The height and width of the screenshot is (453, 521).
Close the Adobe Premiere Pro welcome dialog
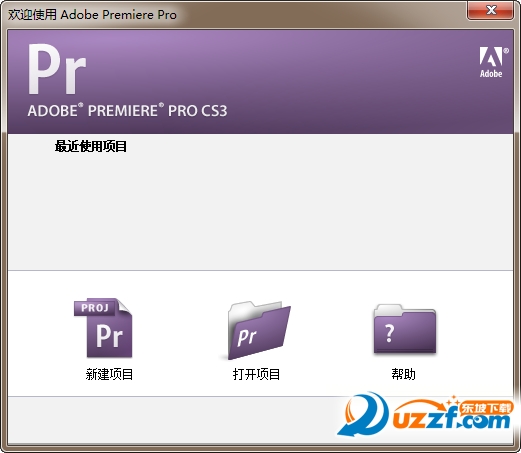[x=490, y=10]
